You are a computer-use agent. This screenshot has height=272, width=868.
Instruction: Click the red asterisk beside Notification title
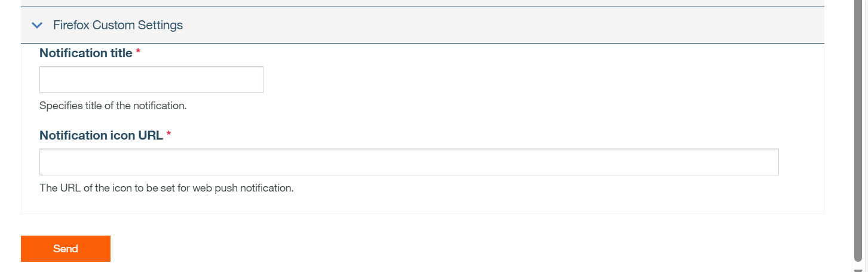point(138,53)
